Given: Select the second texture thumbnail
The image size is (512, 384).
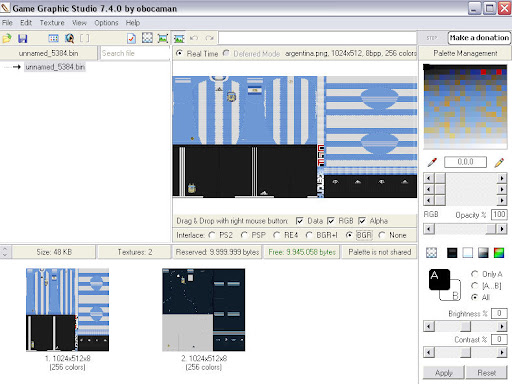Looking at the screenshot, I should pos(203,310).
